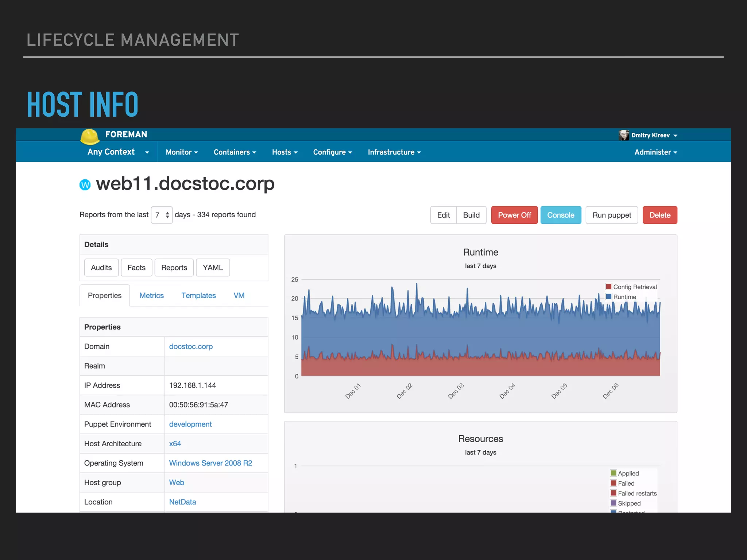
Task: Click the red Delete button
Action: coord(660,215)
